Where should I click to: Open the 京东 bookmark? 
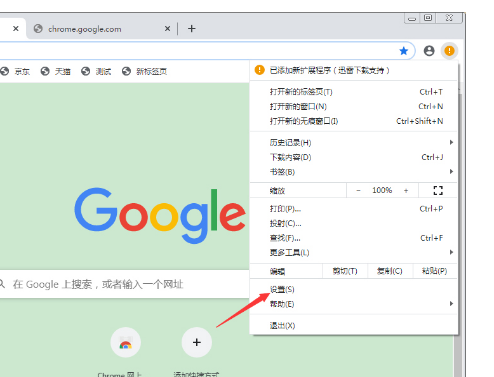tap(15, 71)
